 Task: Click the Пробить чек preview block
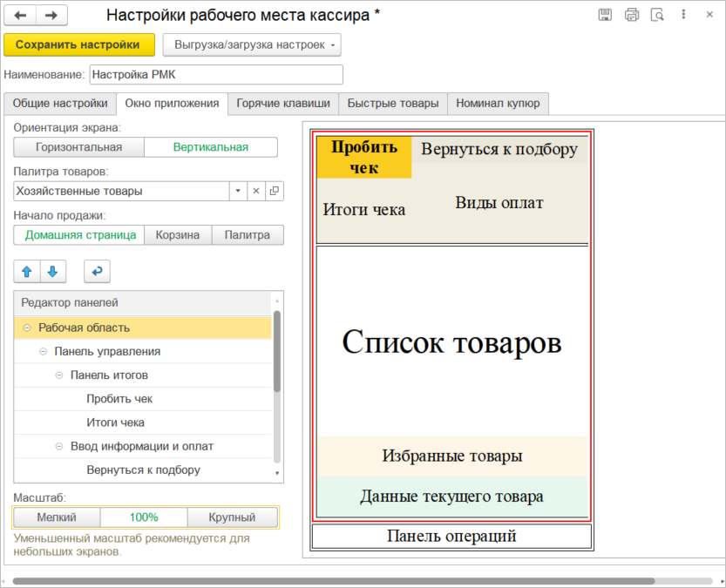point(364,157)
